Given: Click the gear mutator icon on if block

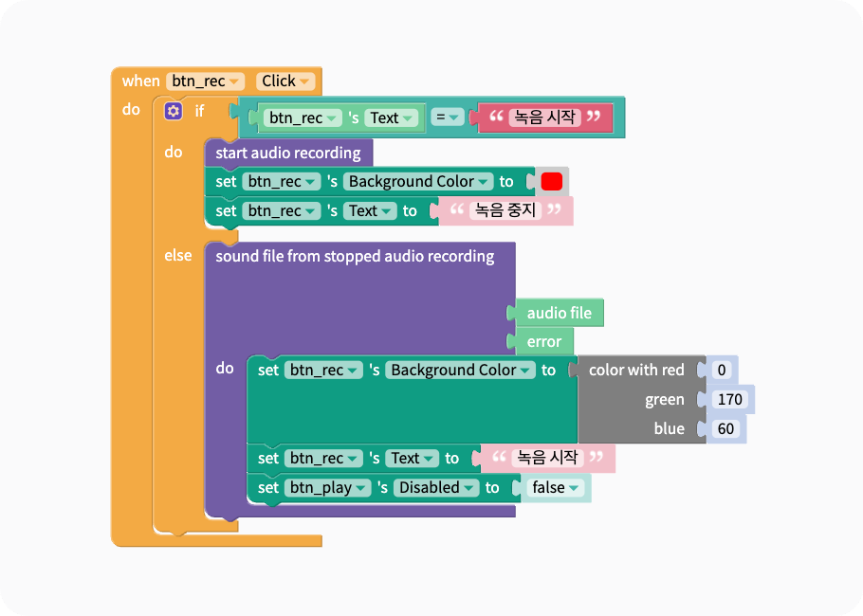Looking at the screenshot, I should (x=173, y=111).
